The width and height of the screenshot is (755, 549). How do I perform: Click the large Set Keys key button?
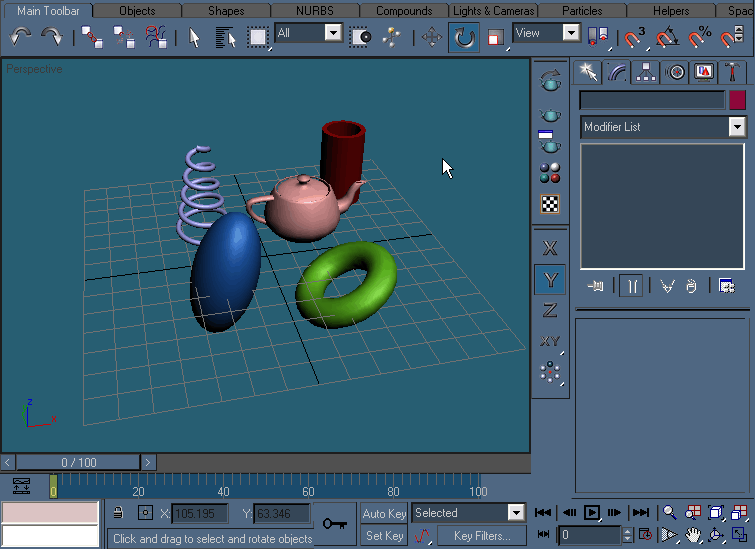coord(335,524)
